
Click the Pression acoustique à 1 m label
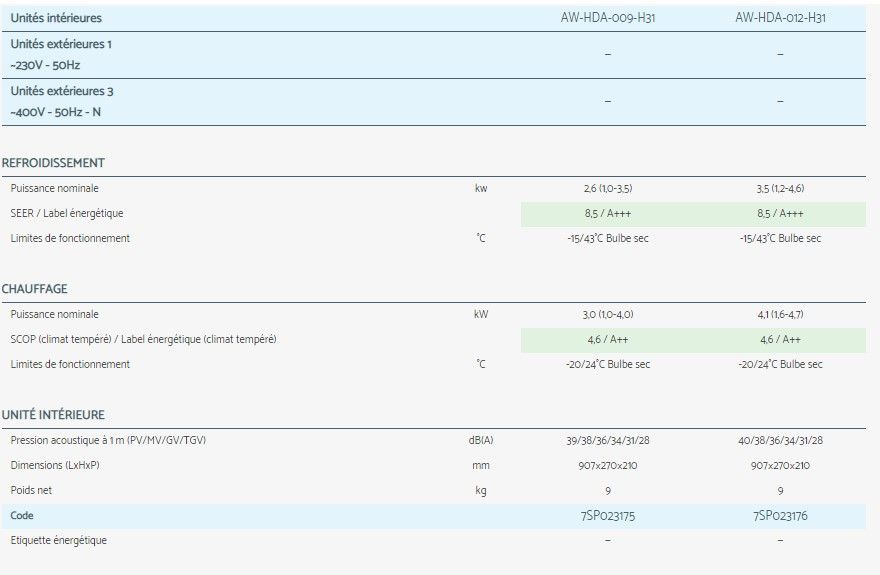pos(108,441)
